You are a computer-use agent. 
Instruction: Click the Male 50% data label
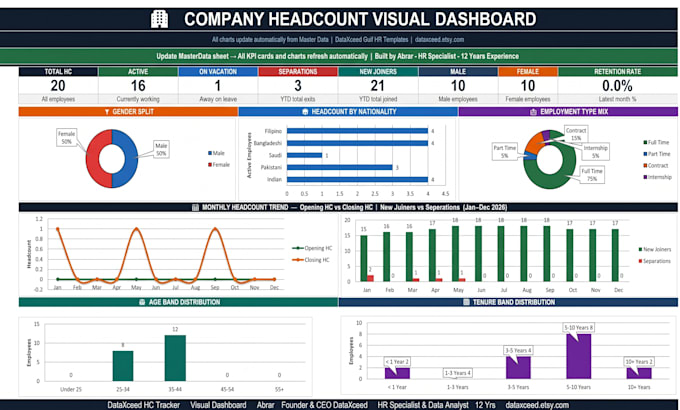coord(161,149)
